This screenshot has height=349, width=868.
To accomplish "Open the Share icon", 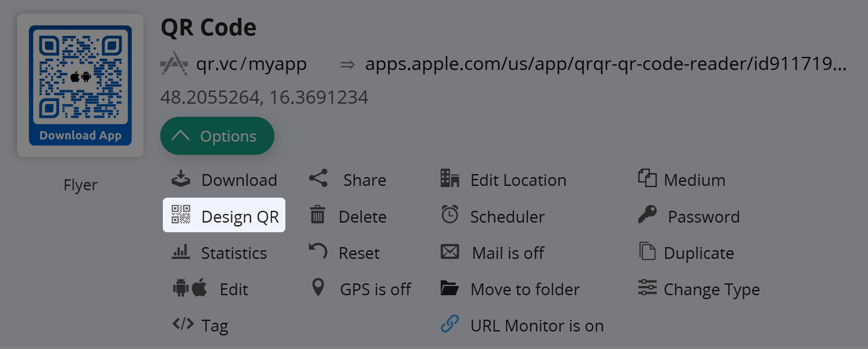I will [x=318, y=179].
